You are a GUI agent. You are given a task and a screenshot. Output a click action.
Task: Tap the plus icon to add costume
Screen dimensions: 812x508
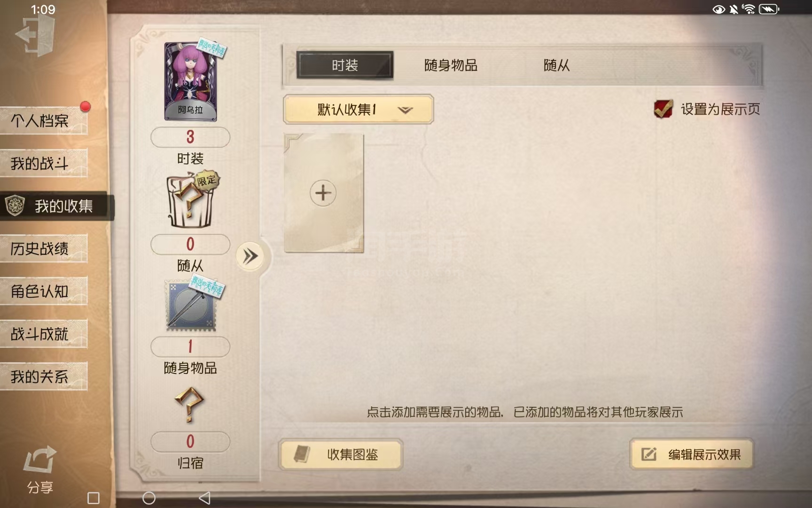tap(323, 193)
